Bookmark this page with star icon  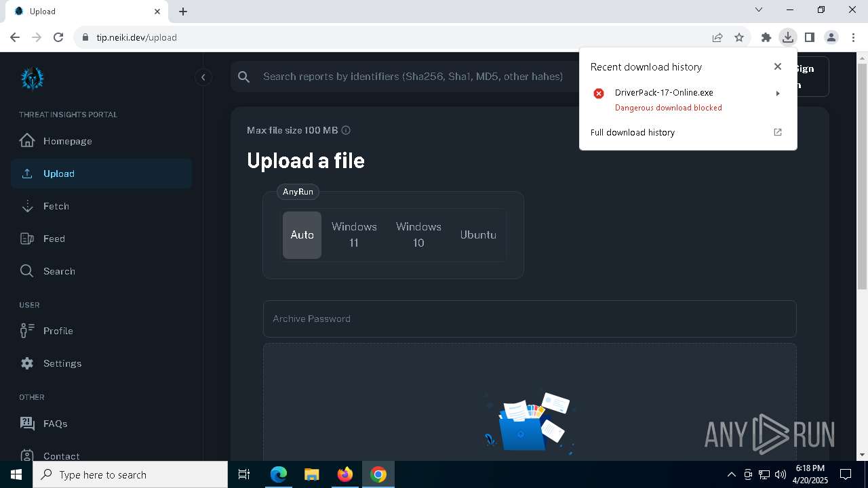(739, 37)
